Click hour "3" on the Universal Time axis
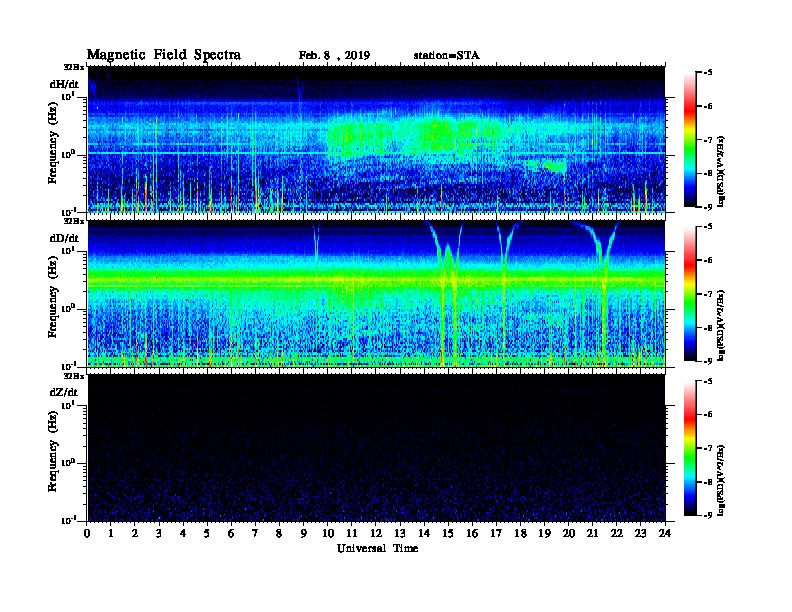Screen dimensions: 792x612 [159, 534]
